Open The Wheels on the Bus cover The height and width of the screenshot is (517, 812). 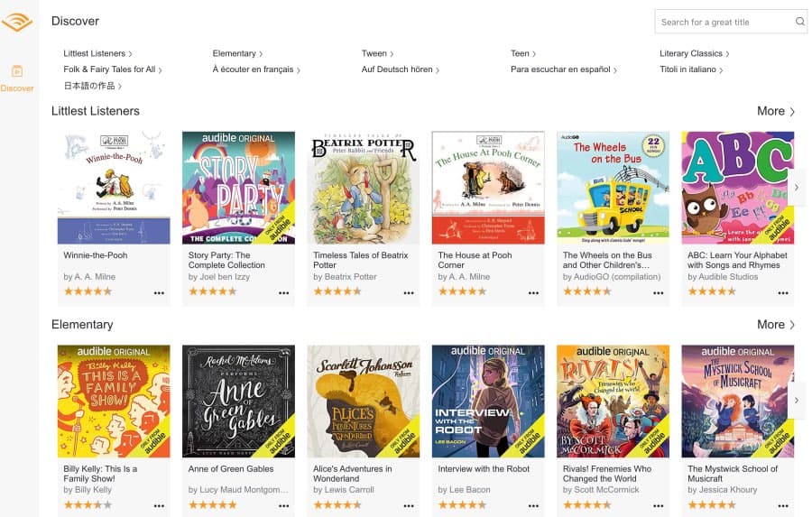(614, 188)
